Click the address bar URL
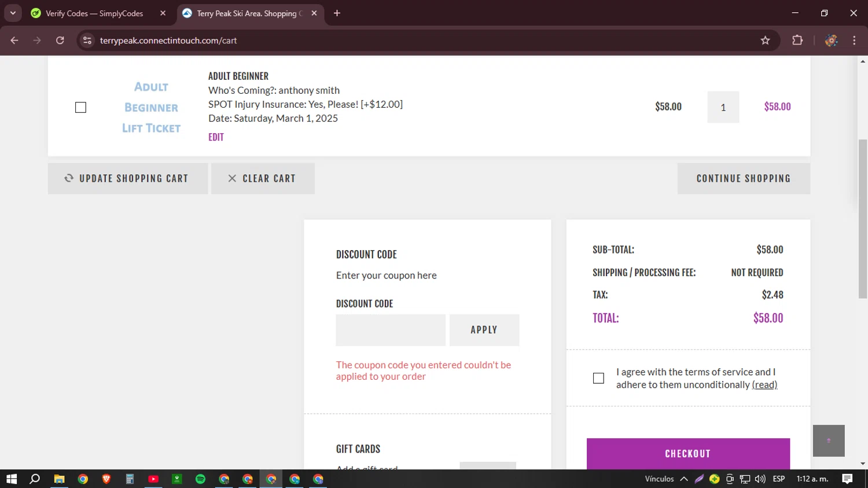Image resolution: width=868 pixels, height=488 pixels. [x=168, y=41]
